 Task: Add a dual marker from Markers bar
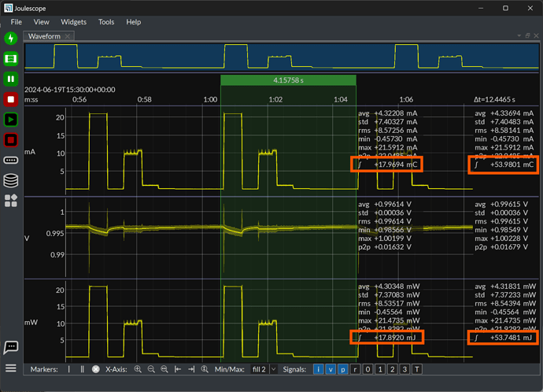coord(82,369)
